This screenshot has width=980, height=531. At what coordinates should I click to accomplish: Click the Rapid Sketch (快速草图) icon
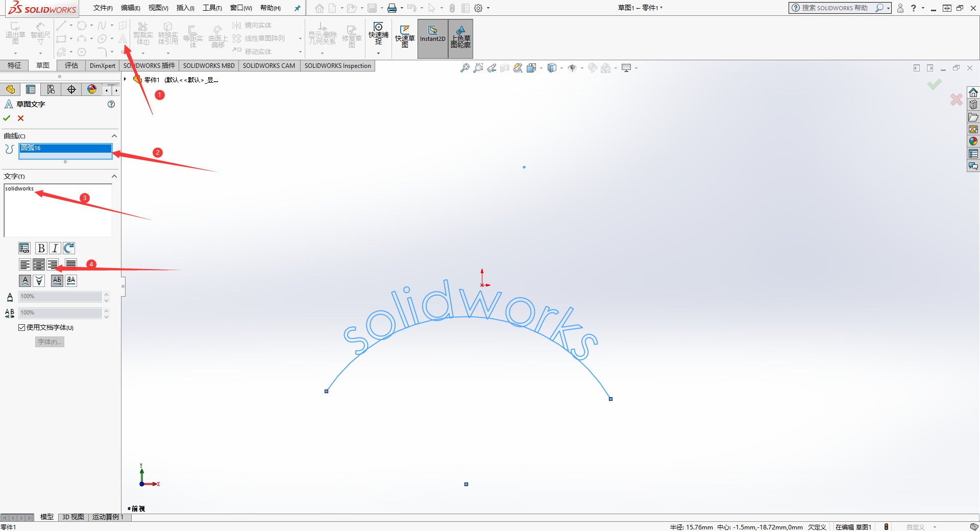click(x=405, y=36)
